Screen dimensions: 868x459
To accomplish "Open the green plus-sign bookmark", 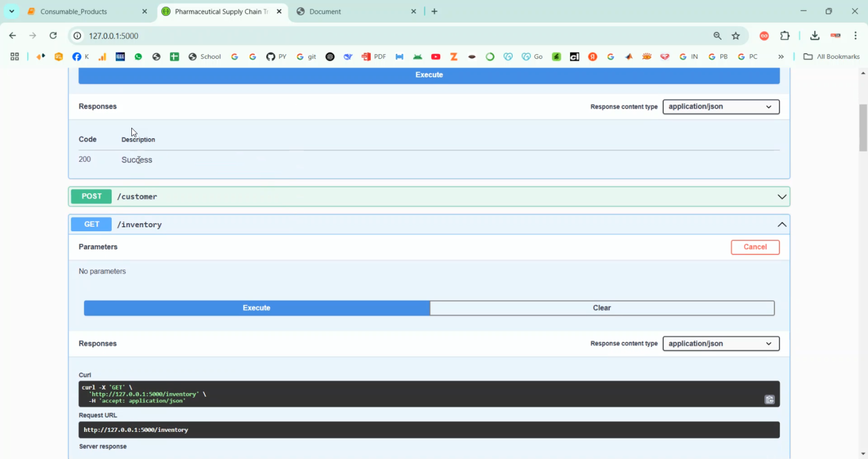I will 174,57.
